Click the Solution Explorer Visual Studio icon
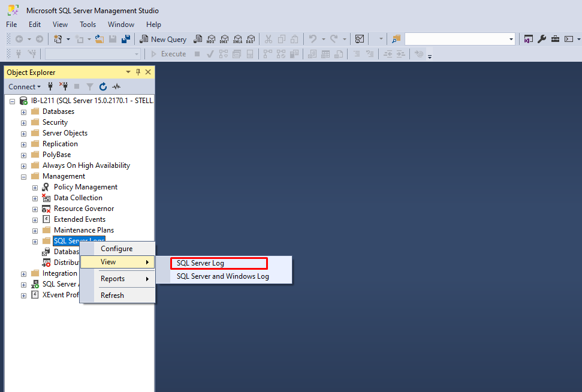Screen dimensions: 582x392 pyautogui.click(x=528, y=39)
